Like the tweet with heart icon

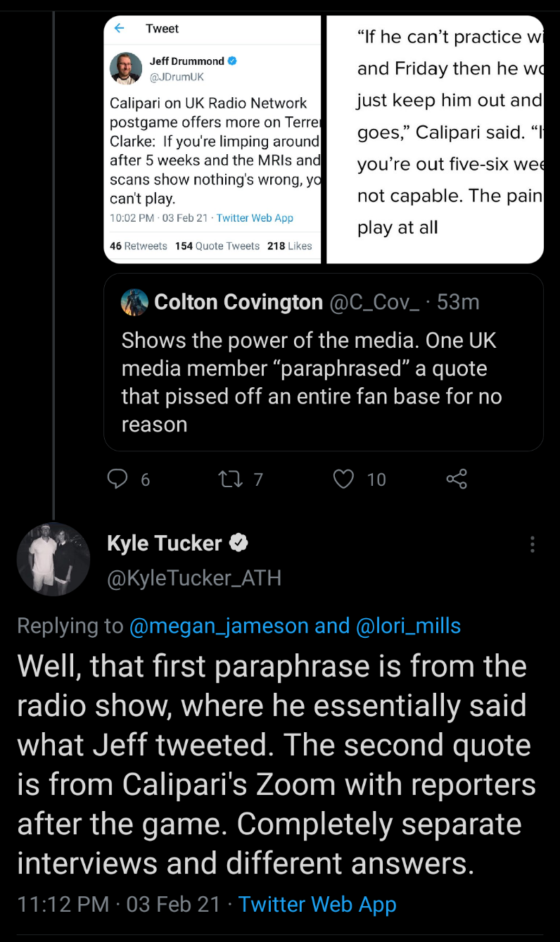[x=343, y=479]
